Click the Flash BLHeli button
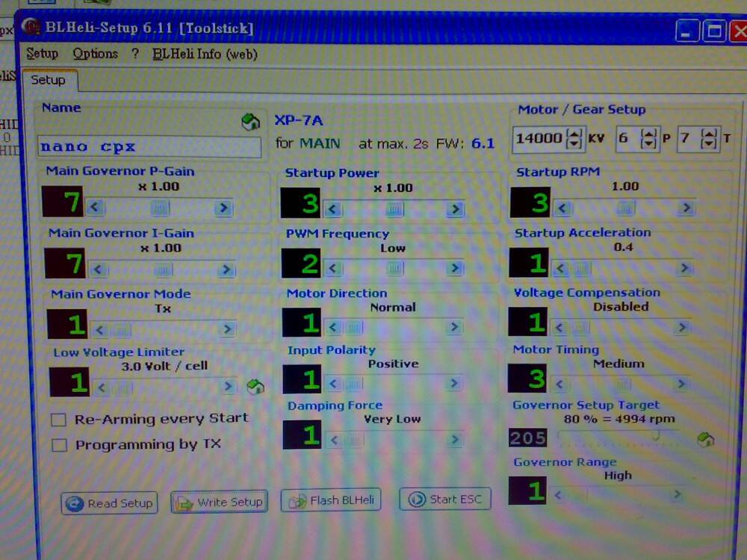 click(x=331, y=500)
